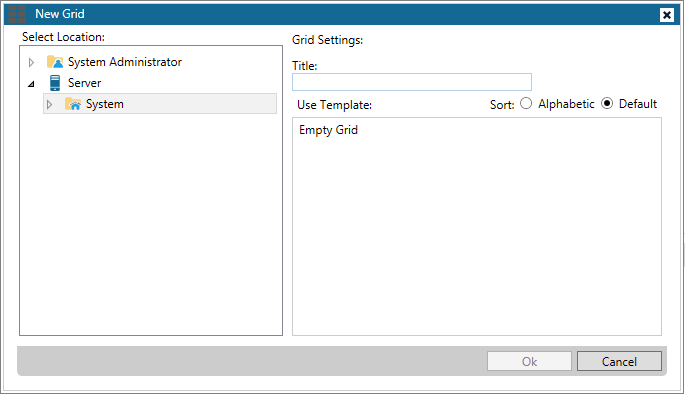Screen dimensions: 685x394
Task: Select the System tree item
Action: (x=104, y=104)
